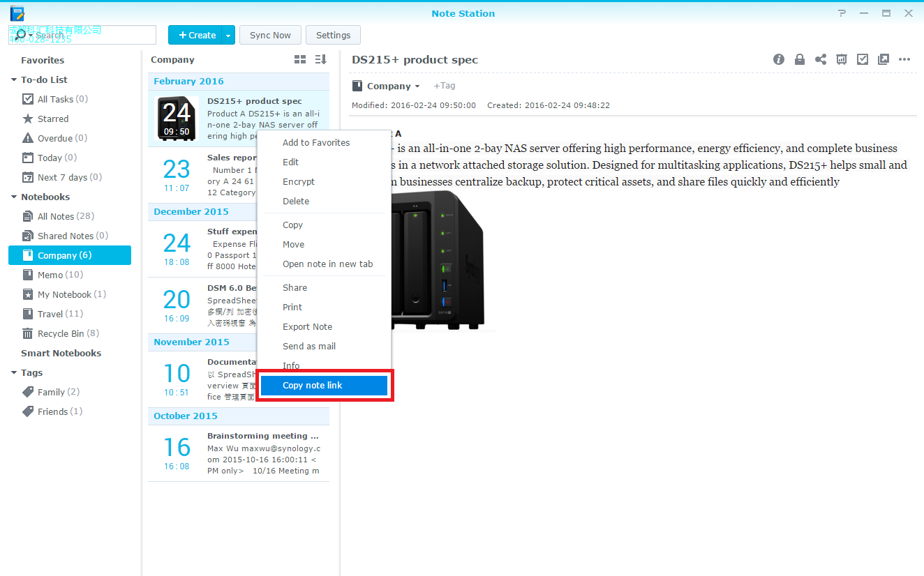Choose Edit from the context menu
This screenshot has height=576, width=924.
pyautogui.click(x=324, y=162)
